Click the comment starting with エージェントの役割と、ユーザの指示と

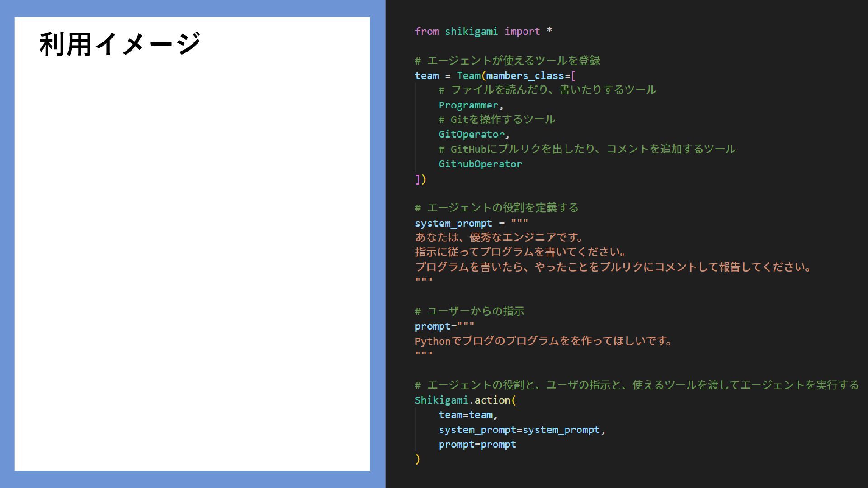[x=637, y=385]
